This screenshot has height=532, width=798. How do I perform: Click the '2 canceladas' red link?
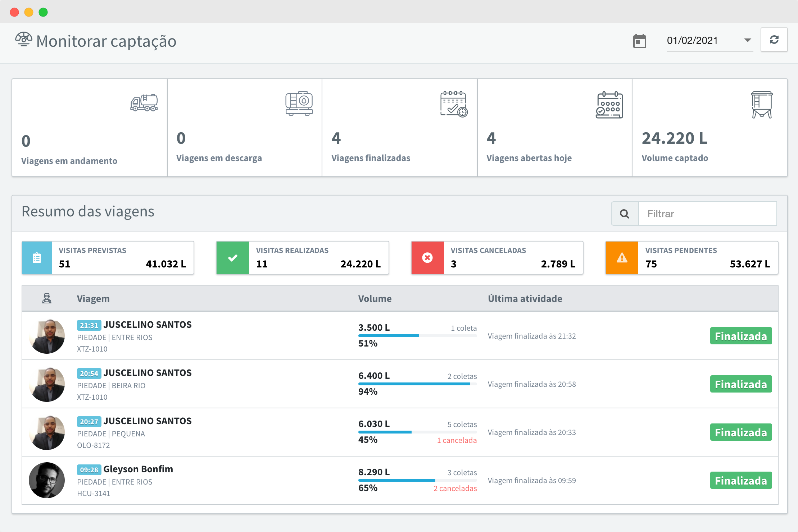pyautogui.click(x=455, y=489)
